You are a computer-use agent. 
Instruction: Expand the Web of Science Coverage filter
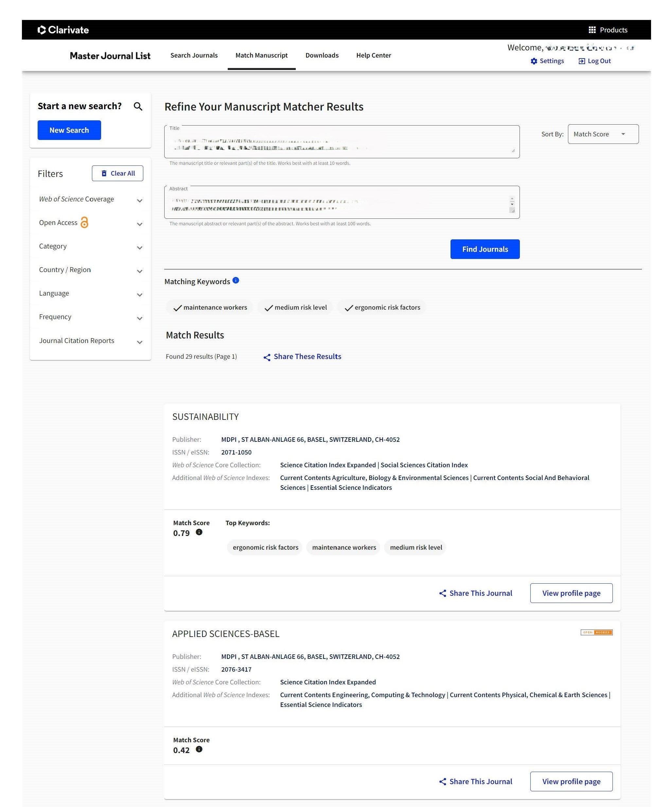pos(90,199)
